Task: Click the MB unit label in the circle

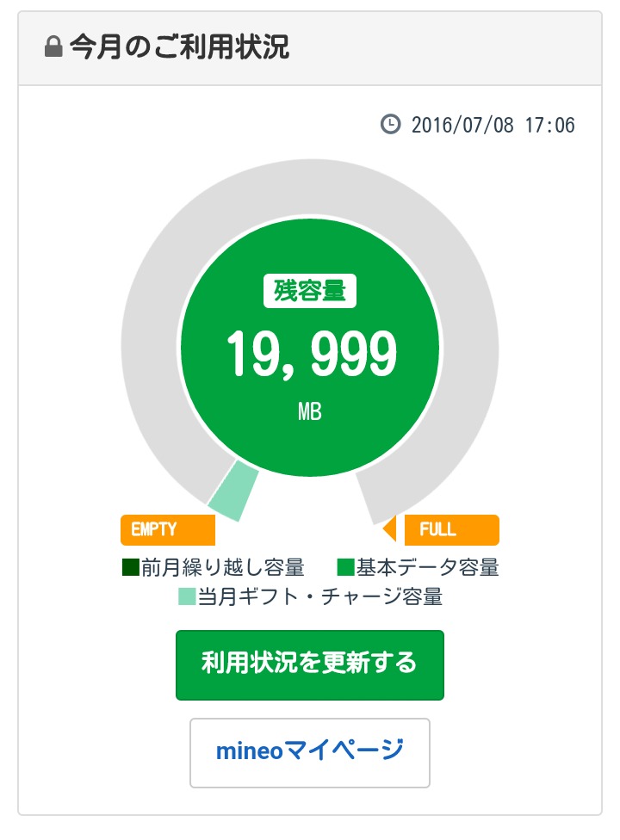Action: coord(310,412)
